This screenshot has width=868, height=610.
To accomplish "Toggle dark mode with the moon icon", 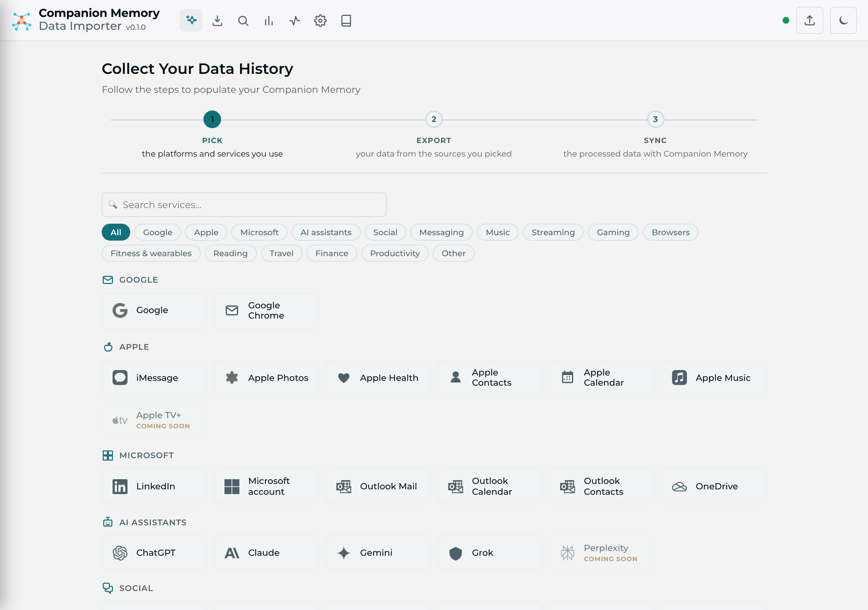I will (x=844, y=20).
